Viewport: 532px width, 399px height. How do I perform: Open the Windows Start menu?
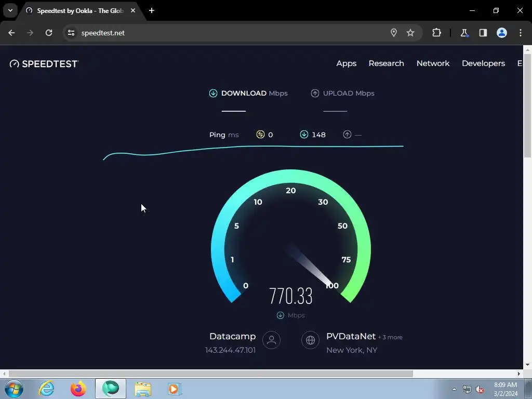[x=14, y=389]
